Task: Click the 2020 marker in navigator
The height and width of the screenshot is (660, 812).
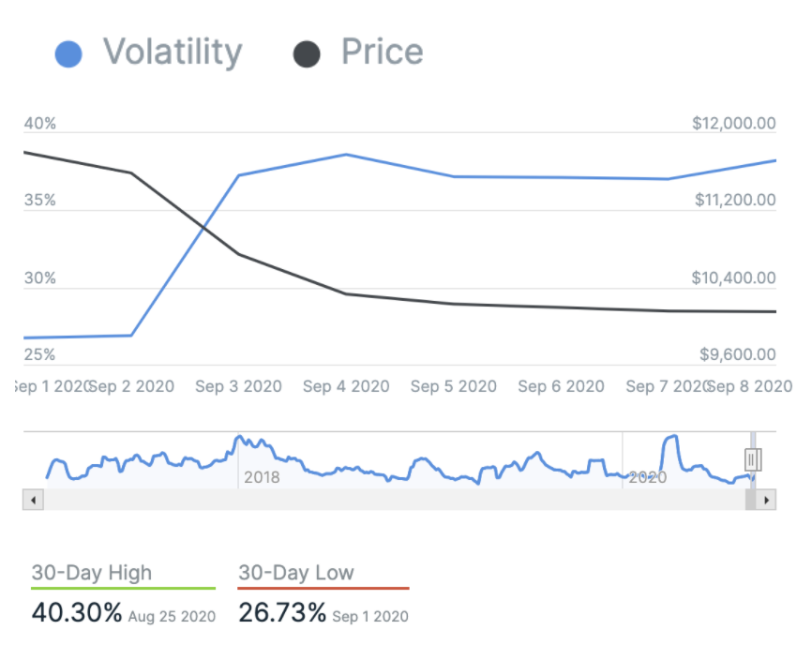Action: click(646, 477)
